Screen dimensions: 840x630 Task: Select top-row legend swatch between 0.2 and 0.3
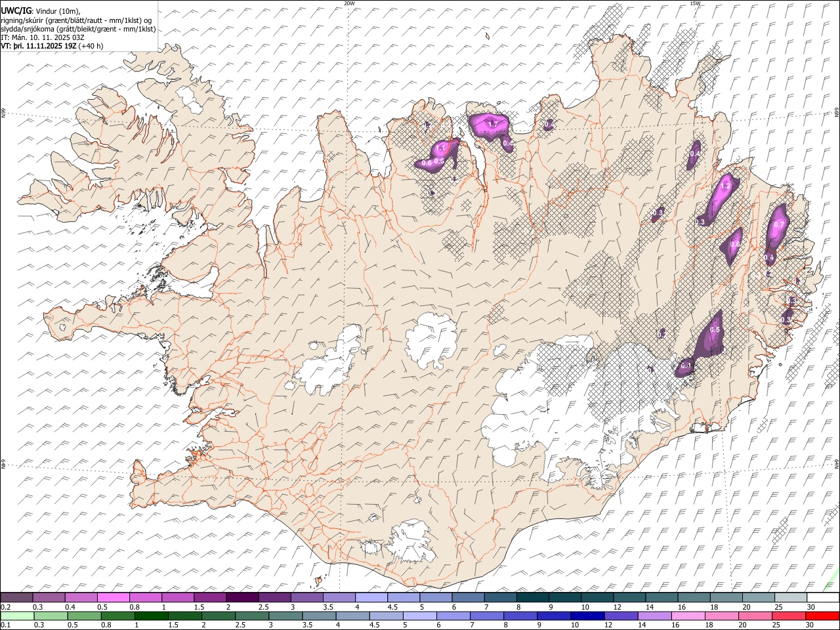(16, 598)
